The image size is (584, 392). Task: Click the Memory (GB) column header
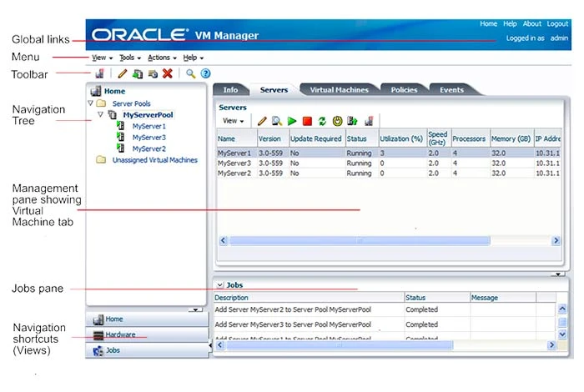tap(511, 138)
